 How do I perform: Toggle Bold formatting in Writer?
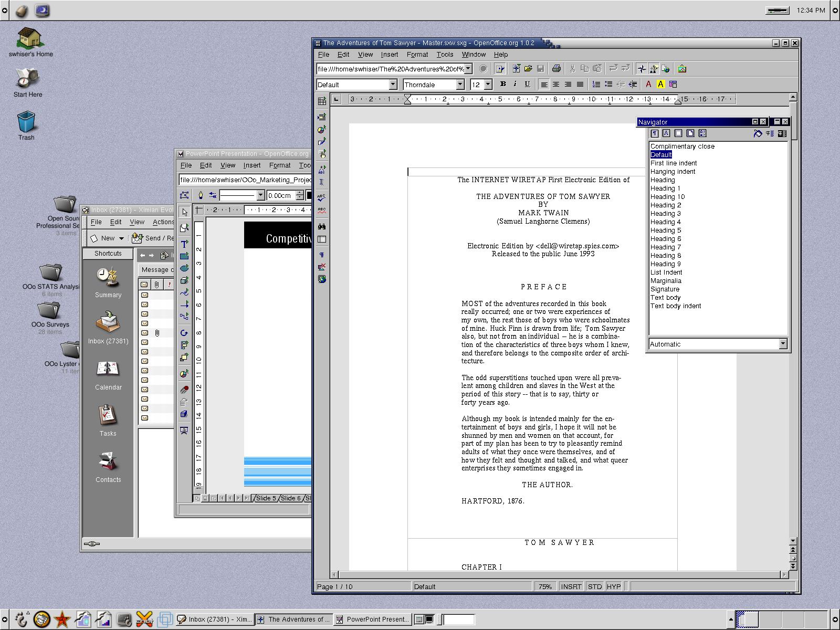(503, 84)
